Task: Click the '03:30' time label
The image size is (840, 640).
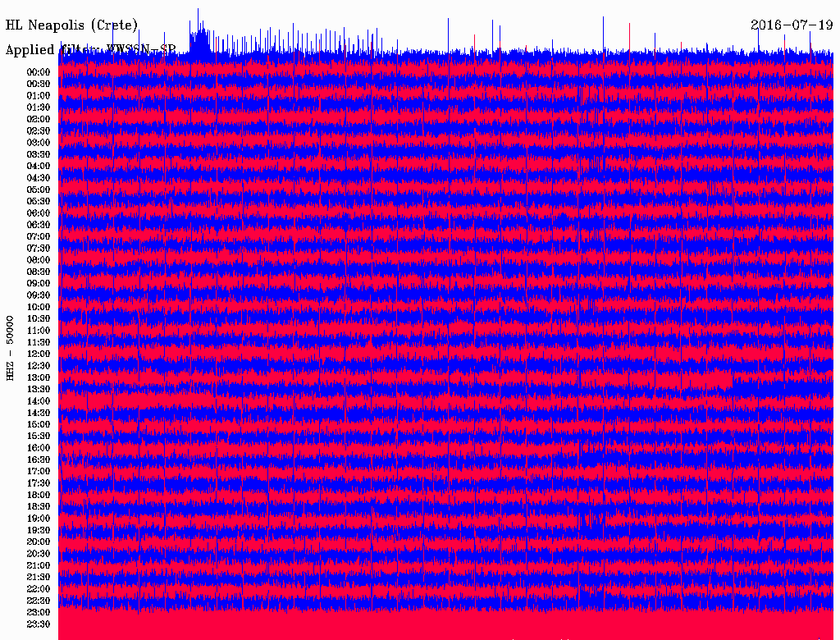Action: (x=39, y=154)
